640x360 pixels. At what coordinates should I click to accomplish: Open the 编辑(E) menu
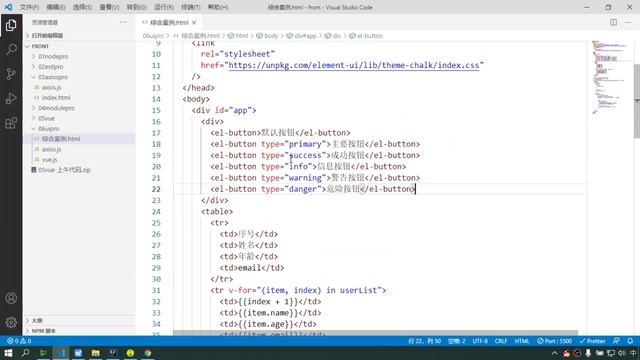click(56, 7)
